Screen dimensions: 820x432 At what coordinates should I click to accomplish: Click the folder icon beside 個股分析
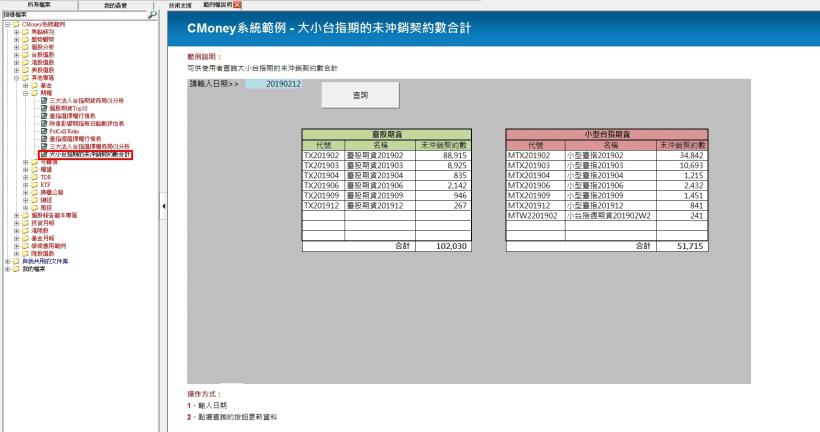pyautogui.click(x=26, y=47)
